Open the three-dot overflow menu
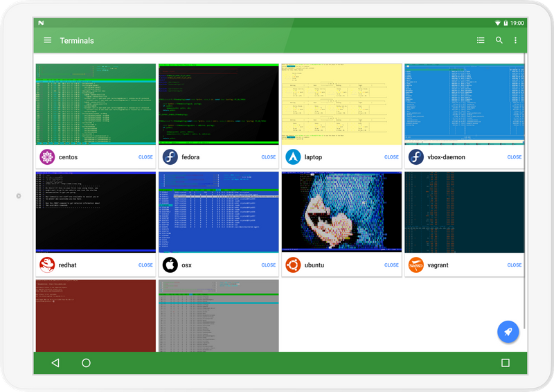Viewport: 554px width, 392px height. 515,40
